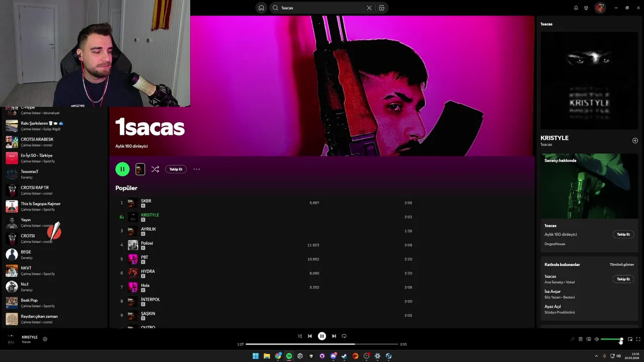
Task: Open Discord from taskbar
Action: point(333,356)
